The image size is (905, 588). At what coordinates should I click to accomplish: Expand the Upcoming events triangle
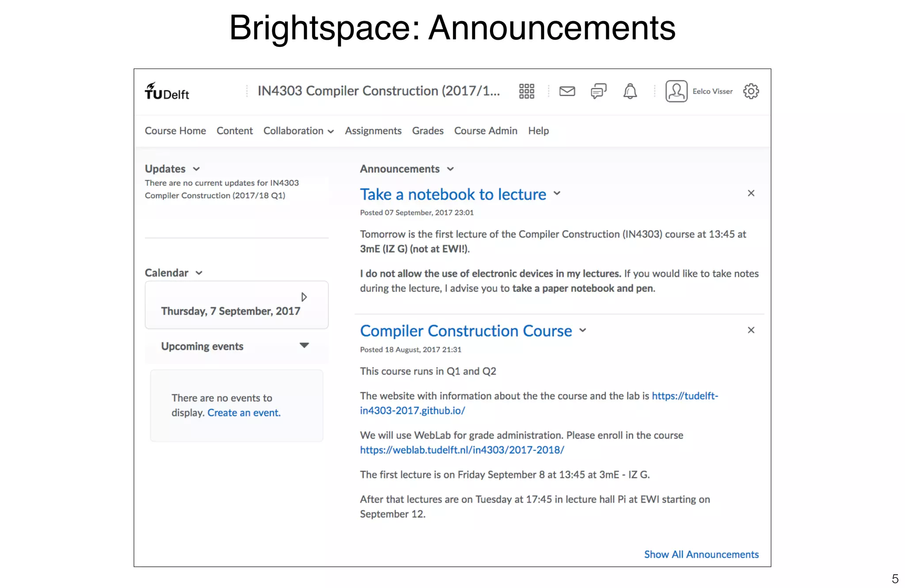click(x=304, y=345)
